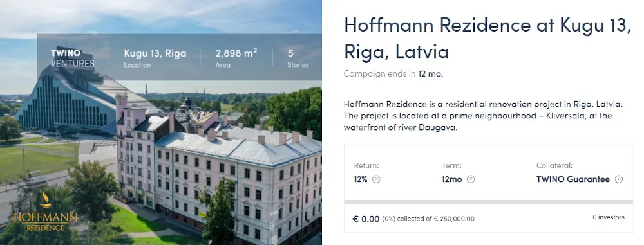Open the building aerial photo
This screenshot has width=644, height=245.
pyautogui.click(x=160, y=122)
